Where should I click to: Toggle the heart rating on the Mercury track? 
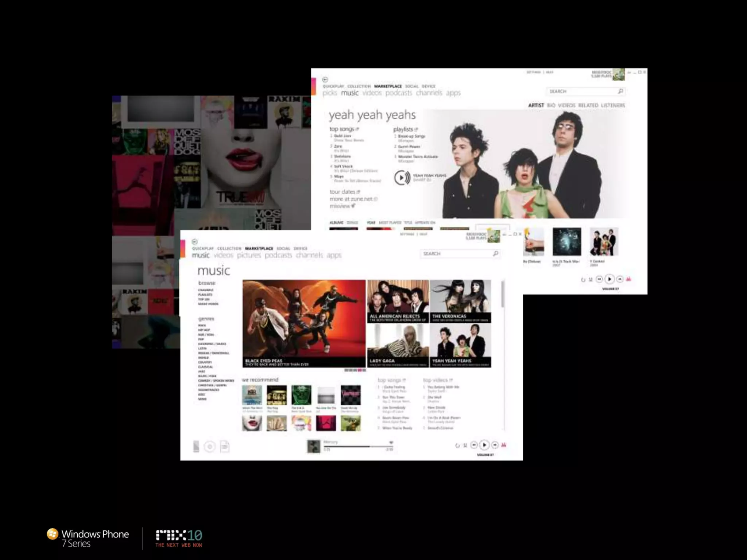(x=391, y=443)
